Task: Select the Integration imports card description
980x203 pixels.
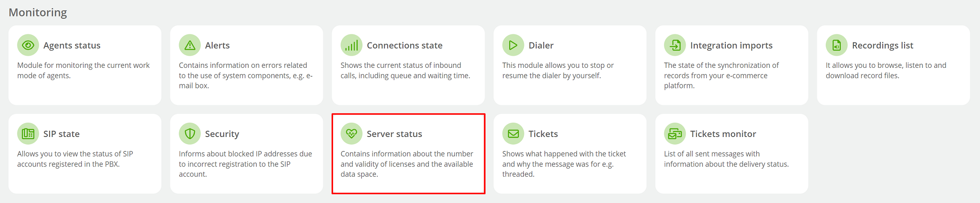Action: click(x=721, y=75)
